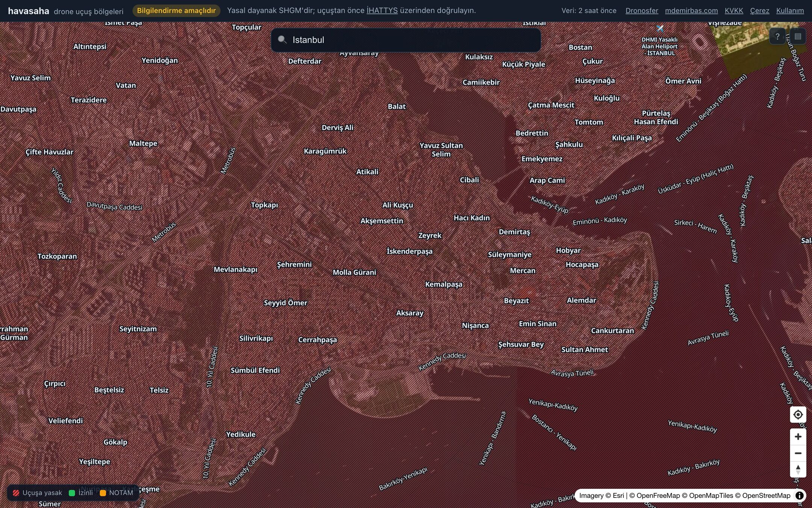Click the DHMI Yasaklı Alan Heliport label

click(x=659, y=46)
